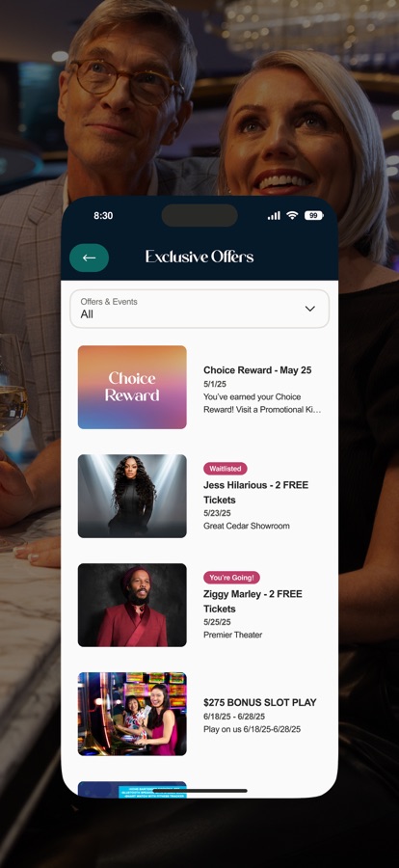The height and width of the screenshot is (868, 399).
Task: Open the Choice Reward gradient thumbnail
Action: [132, 388]
